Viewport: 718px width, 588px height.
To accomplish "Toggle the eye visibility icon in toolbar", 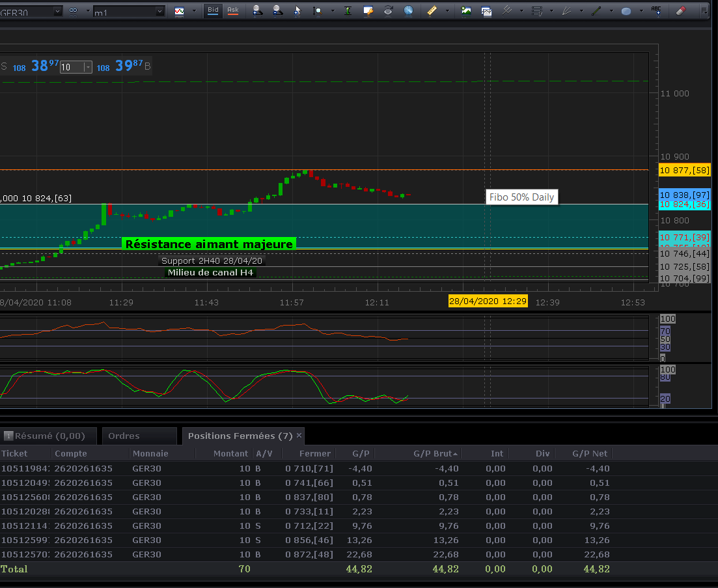I will coord(388,10).
